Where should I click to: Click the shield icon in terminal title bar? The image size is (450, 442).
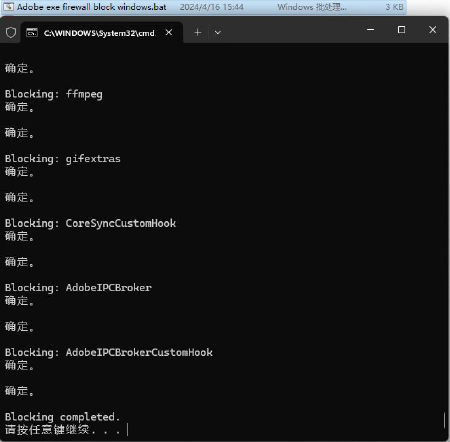pyautogui.click(x=11, y=32)
